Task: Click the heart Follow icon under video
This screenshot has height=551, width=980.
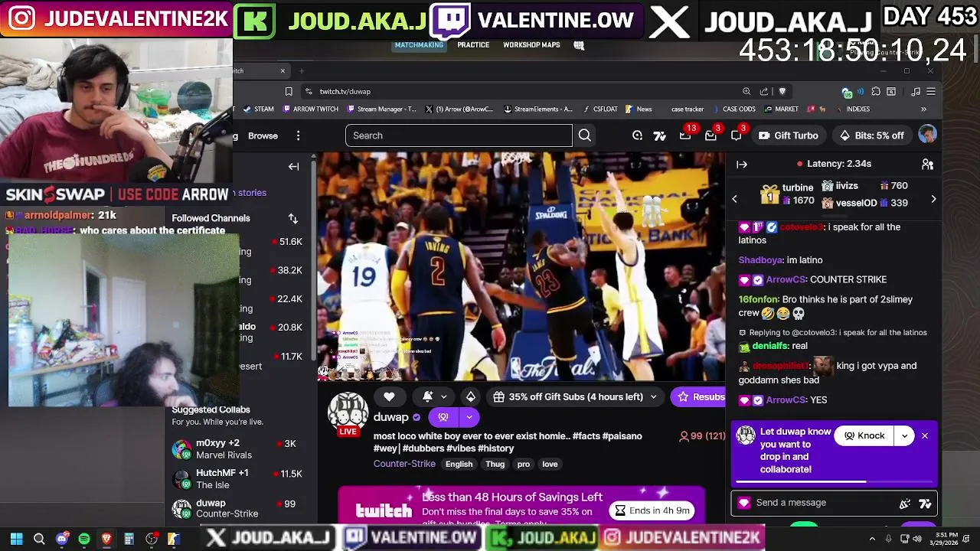Action: (x=389, y=396)
